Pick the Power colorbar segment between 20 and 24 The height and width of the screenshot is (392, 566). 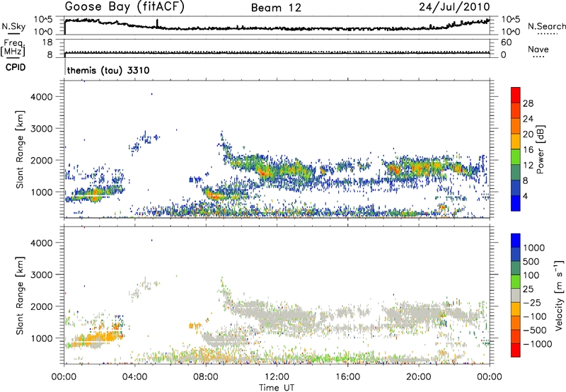point(516,126)
